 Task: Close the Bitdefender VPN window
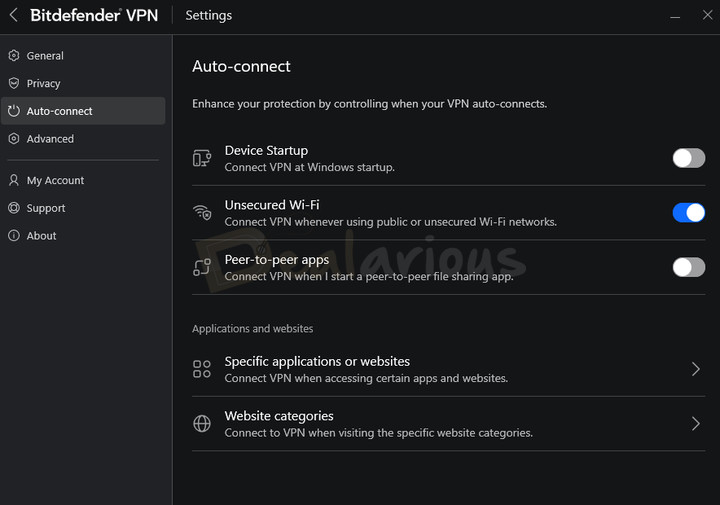point(707,15)
